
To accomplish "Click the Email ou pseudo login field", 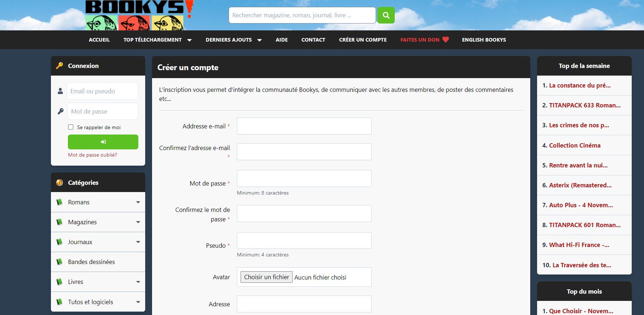I will [x=102, y=91].
